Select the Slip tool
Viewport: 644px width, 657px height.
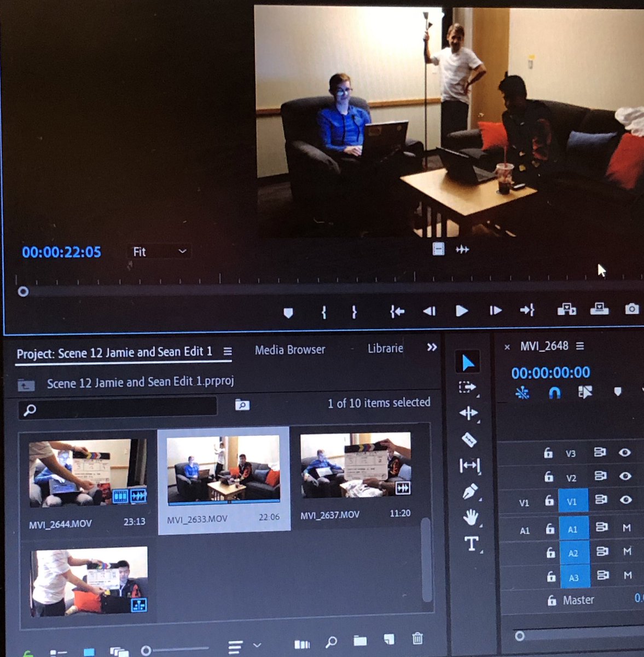click(x=469, y=465)
